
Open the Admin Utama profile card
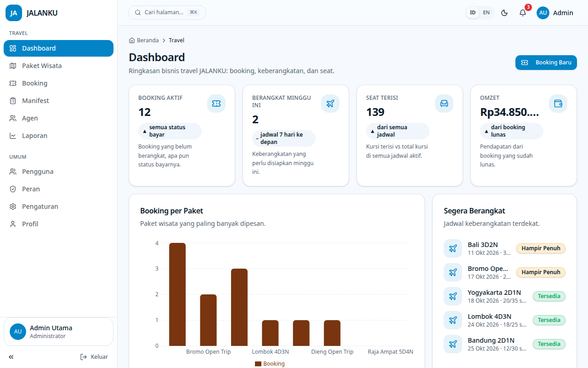pos(58,332)
